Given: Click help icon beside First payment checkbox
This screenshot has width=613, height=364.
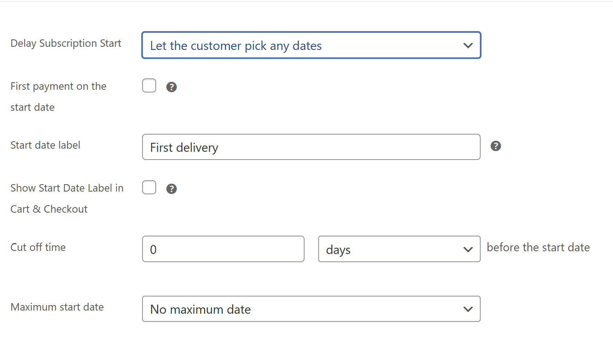Looking at the screenshot, I should (x=171, y=87).
